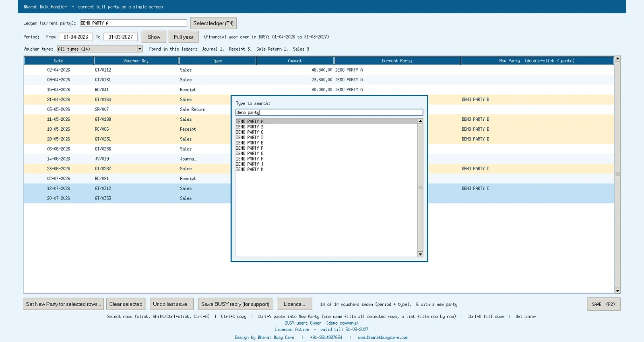Click the Full year button

pyautogui.click(x=184, y=37)
